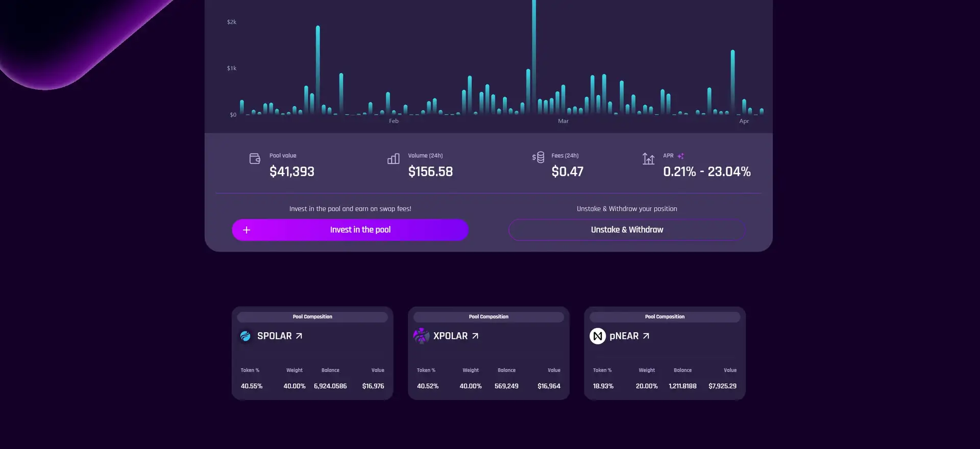The width and height of the screenshot is (980, 449).
Task: Click the SPOLAR token logo
Action: tap(246, 336)
